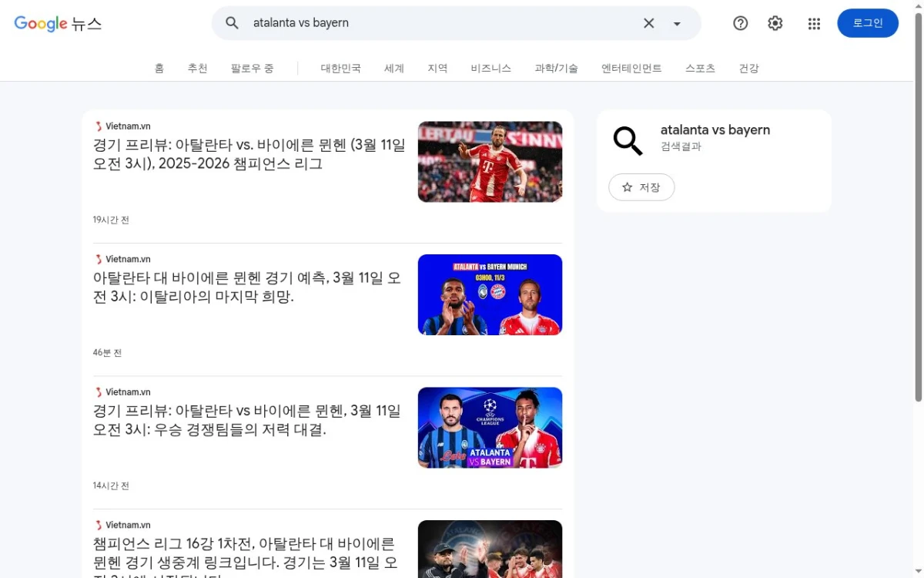Click the Google 뉴스 logo

[57, 23]
